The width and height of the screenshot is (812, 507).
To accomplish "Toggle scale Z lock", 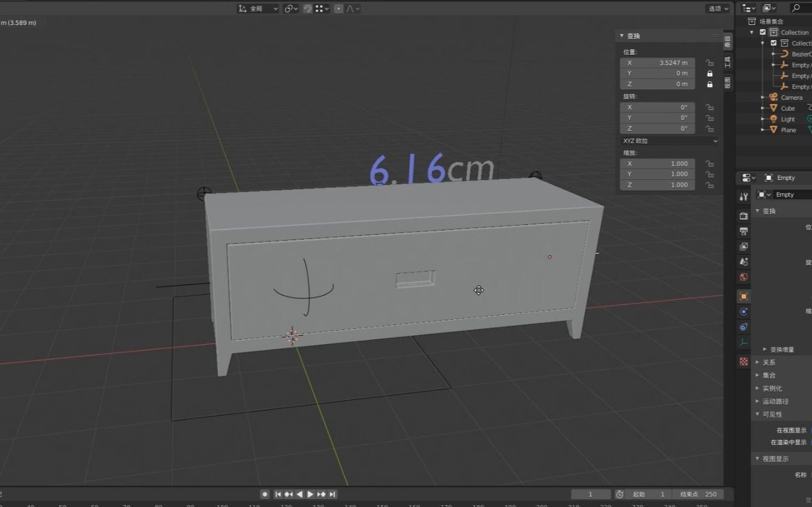I will [709, 185].
